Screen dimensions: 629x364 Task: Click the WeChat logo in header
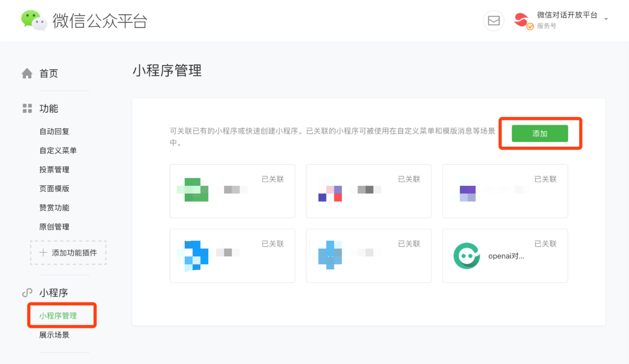pos(34,21)
